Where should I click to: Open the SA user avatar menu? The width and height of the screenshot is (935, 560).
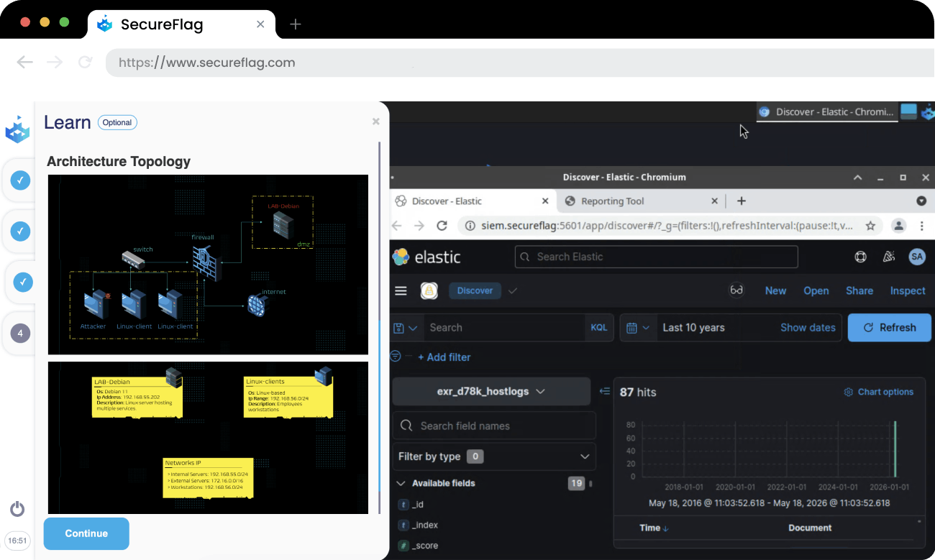click(916, 257)
